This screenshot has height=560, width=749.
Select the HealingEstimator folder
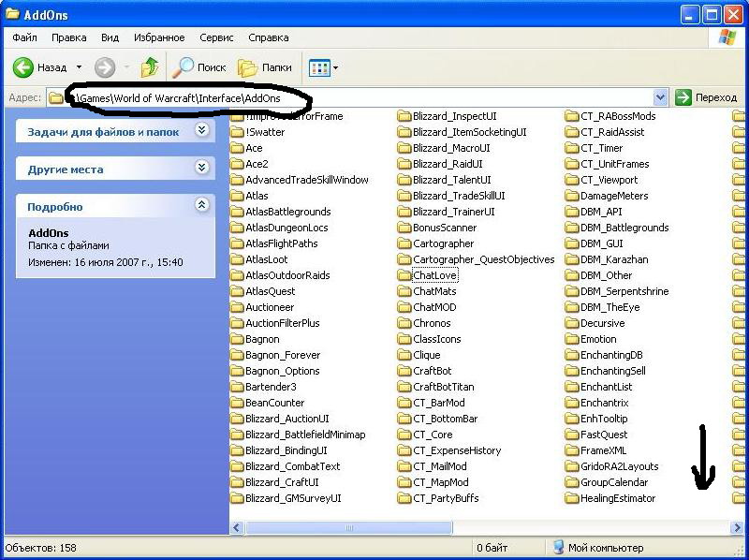click(610, 498)
